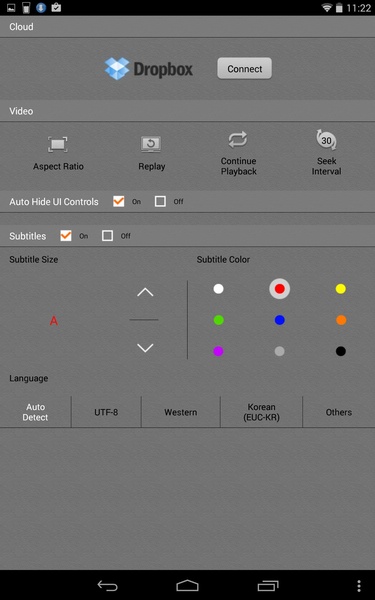Select purple subtitle color

(x=218, y=351)
